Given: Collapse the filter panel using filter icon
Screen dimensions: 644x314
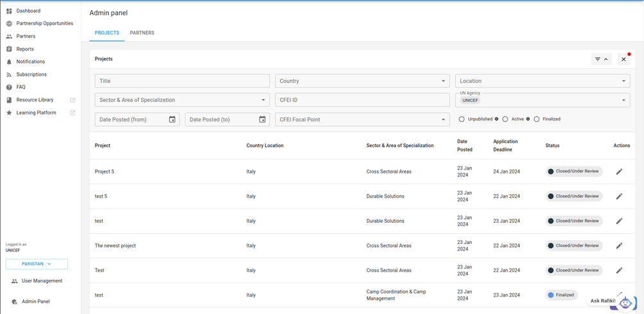Looking at the screenshot, I should (601, 59).
